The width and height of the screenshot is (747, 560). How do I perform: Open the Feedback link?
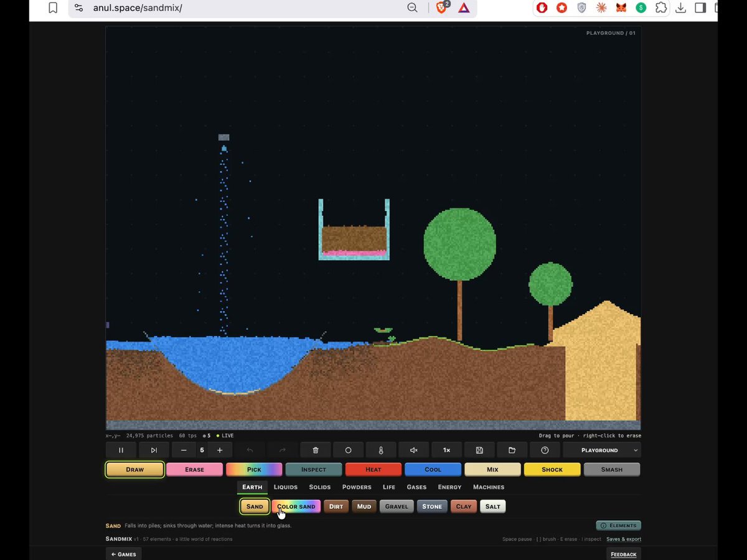tap(624, 554)
